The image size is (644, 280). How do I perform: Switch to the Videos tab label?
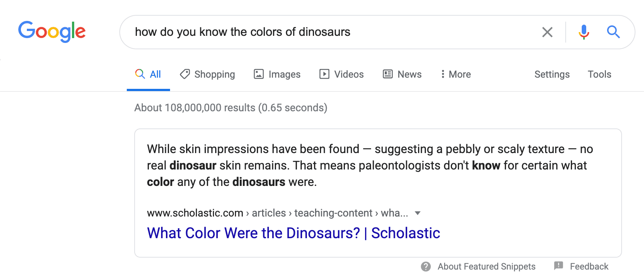(x=349, y=74)
